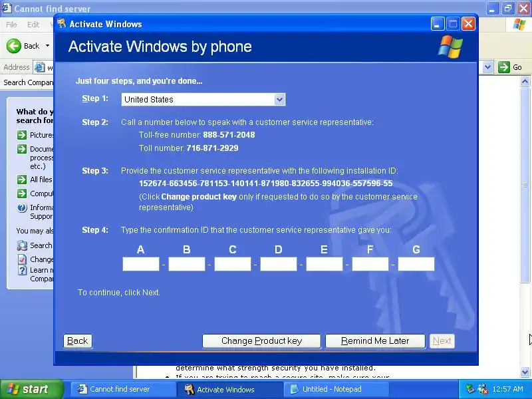The image size is (532, 399).
Task: Open the Start menu
Action: (x=31, y=389)
